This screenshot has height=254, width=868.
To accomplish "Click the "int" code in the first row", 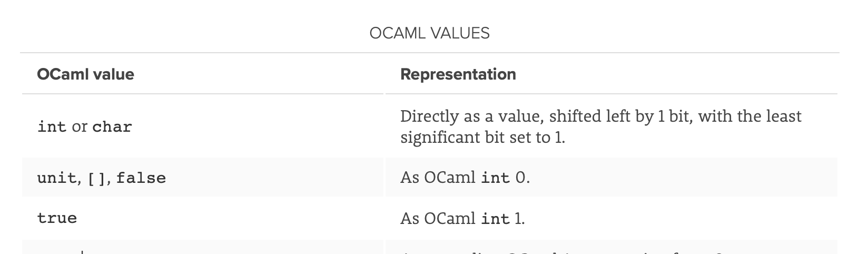I will click(x=52, y=127).
